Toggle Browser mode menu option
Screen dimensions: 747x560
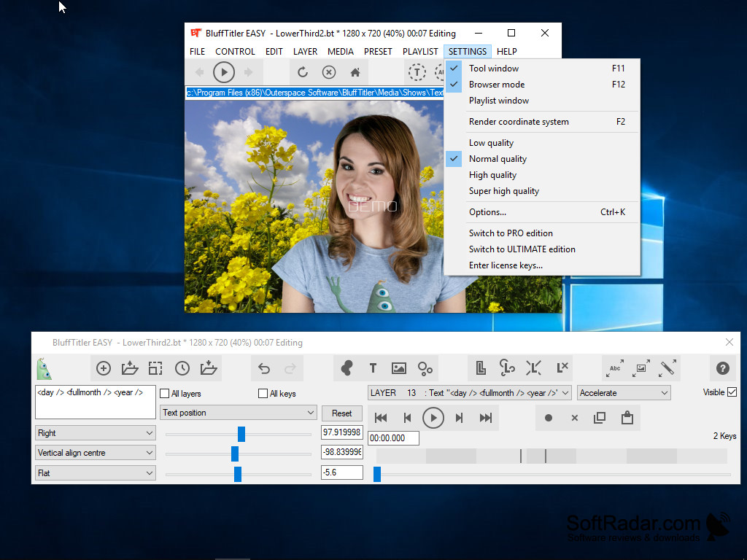pyautogui.click(x=542, y=85)
